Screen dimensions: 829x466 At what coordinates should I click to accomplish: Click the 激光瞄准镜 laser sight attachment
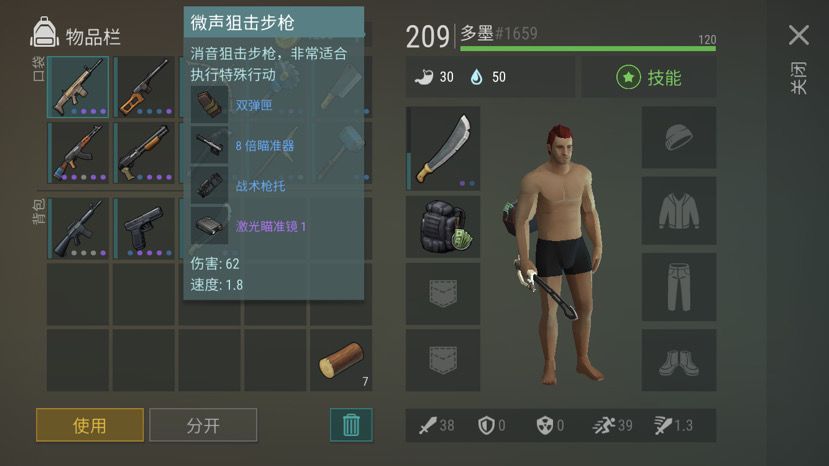(271, 226)
